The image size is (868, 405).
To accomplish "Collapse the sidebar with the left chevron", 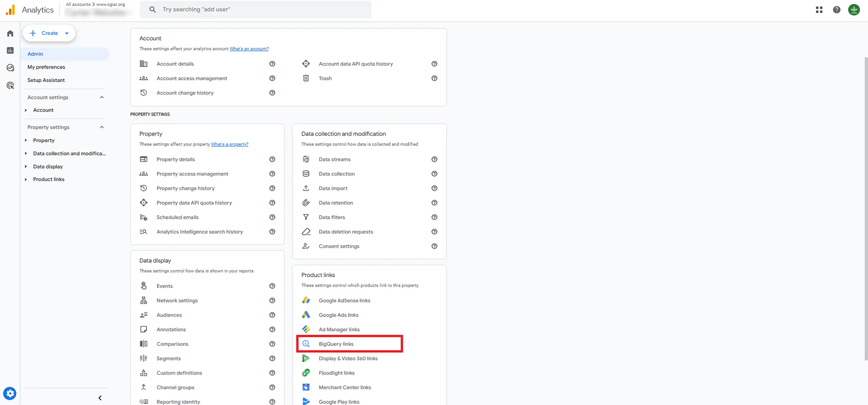I will tap(100, 398).
